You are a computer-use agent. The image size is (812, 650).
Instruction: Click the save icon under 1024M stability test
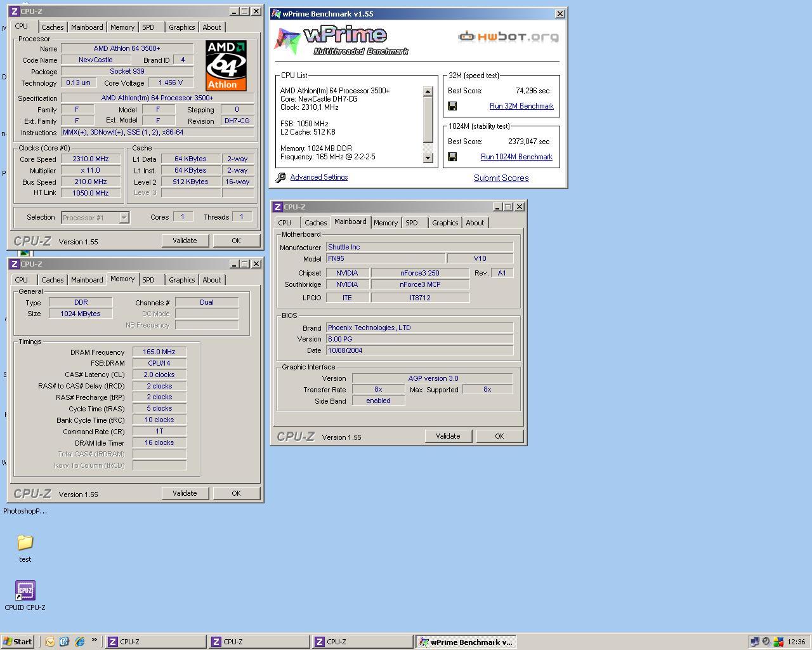(x=452, y=157)
